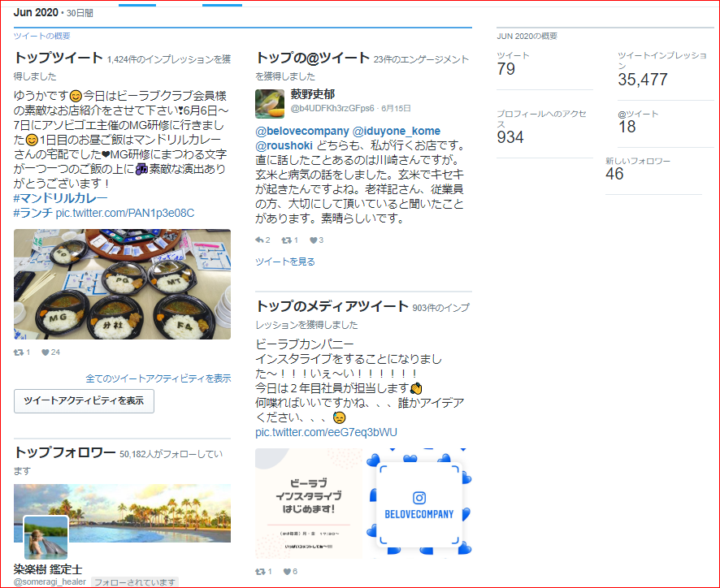This screenshot has width=720, height=588.
Task: Click the retweet icon below the curry lunch photo
Action: [x=19, y=352]
